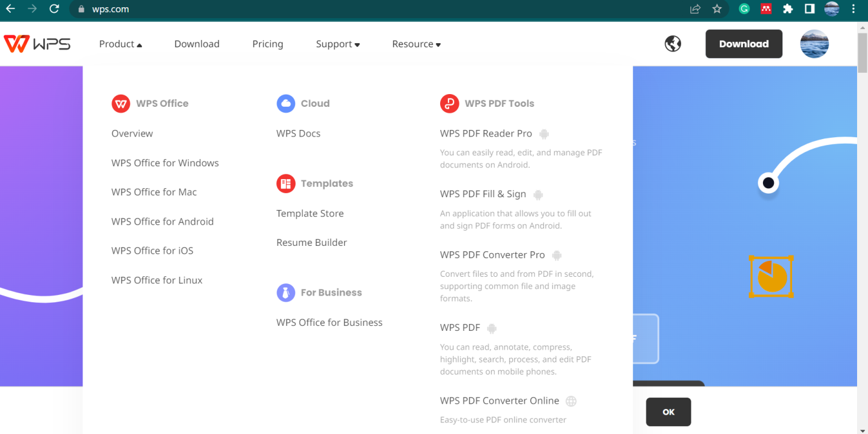Click the WPS Office heading text
The image size is (868, 434).
[x=163, y=104]
